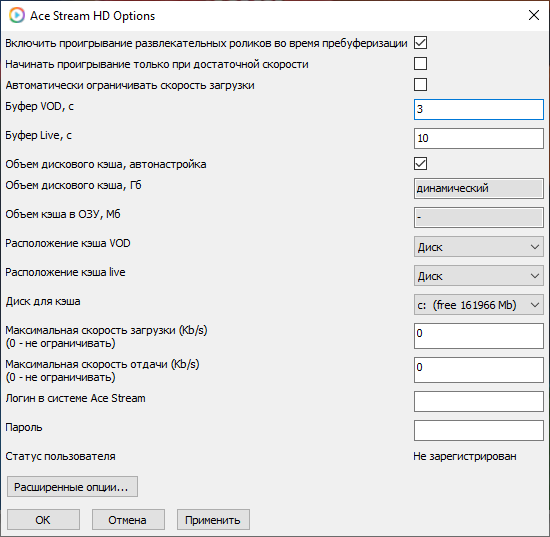Confirm settings with the OK button
Screen dimensions: 550x537
pyautogui.click(x=43, y=519)
